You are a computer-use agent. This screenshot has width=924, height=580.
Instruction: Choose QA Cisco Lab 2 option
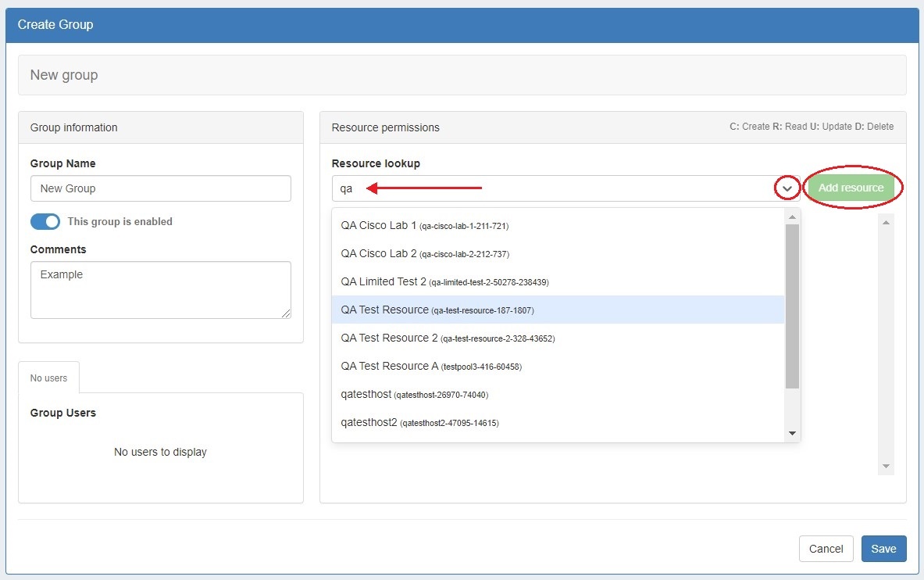[x=425, y=254]
